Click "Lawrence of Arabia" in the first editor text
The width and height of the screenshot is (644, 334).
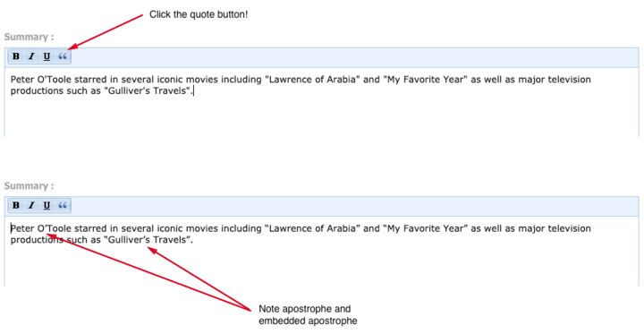coord(312,80)
